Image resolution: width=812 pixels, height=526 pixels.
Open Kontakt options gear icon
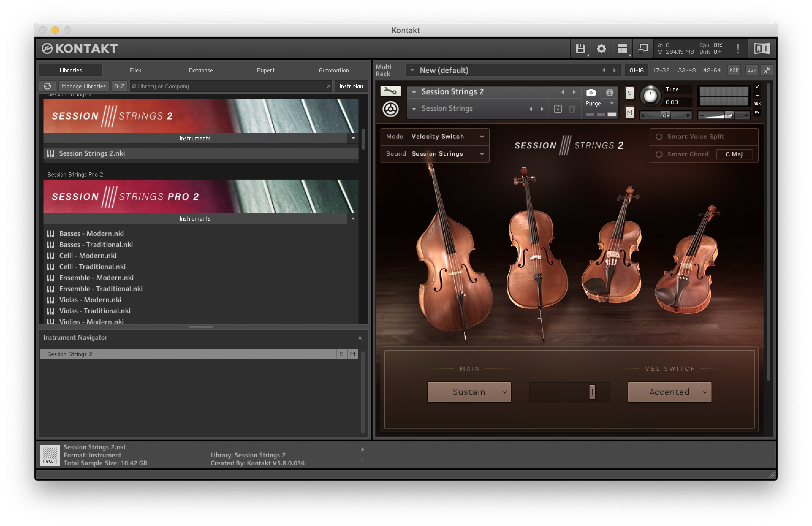[601, 49]
